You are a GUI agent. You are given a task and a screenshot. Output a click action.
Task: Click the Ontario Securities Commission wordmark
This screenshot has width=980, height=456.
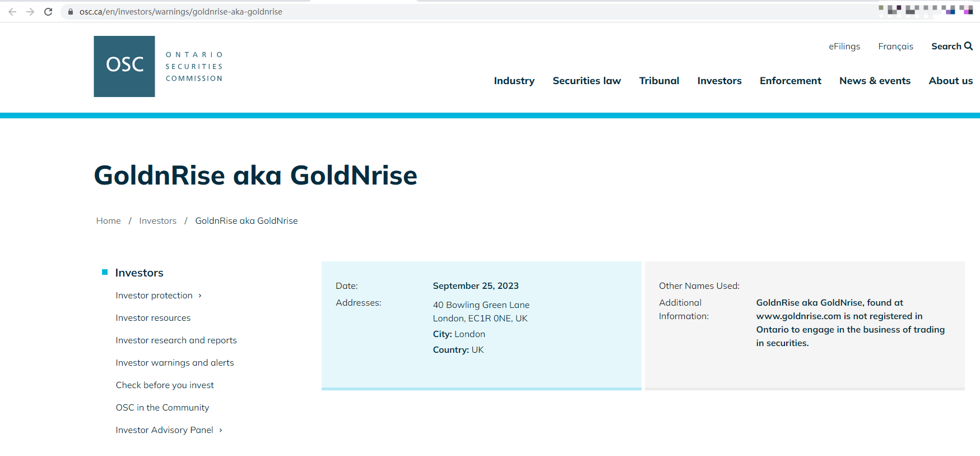click(194, 66)
